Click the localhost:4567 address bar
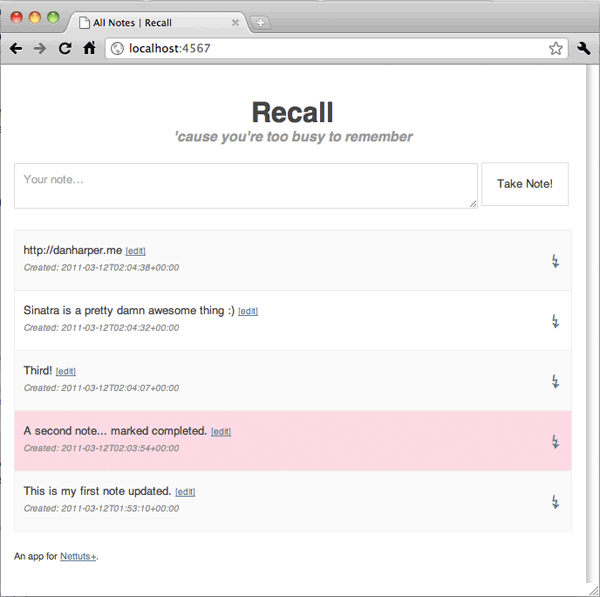The width and height of the screenshot is (600, 597). click(x=337, y=49)
